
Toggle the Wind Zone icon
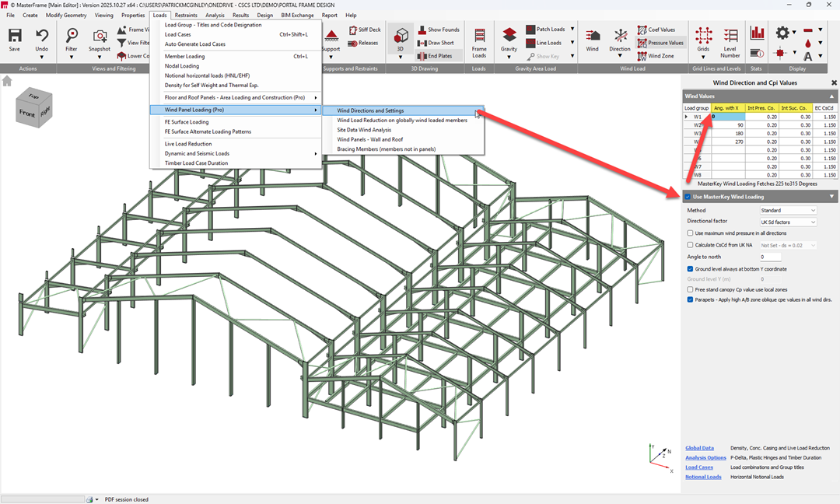(642, 56)
